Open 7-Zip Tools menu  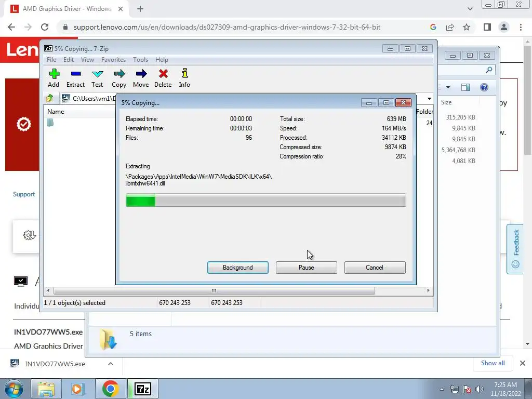point(140,60)
